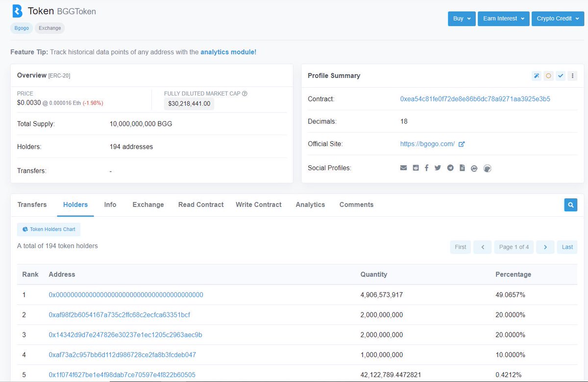Switch to the Read Contract tab
Screen dimensions: 588x382
pyautogui.click(x=201, y=204)
